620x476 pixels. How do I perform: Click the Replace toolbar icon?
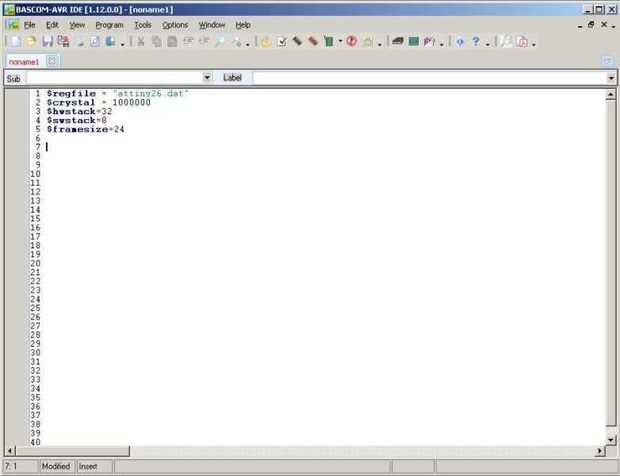click(236, 42)
